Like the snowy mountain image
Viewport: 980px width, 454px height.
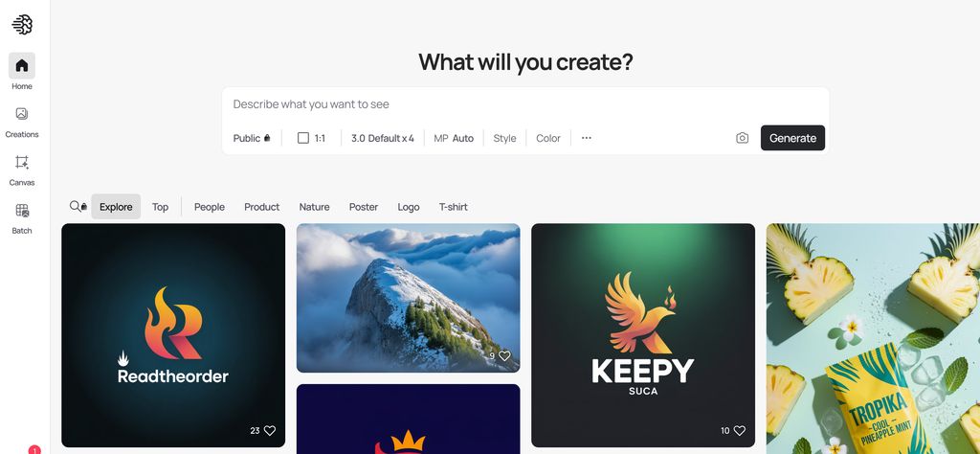coord(504,355)
